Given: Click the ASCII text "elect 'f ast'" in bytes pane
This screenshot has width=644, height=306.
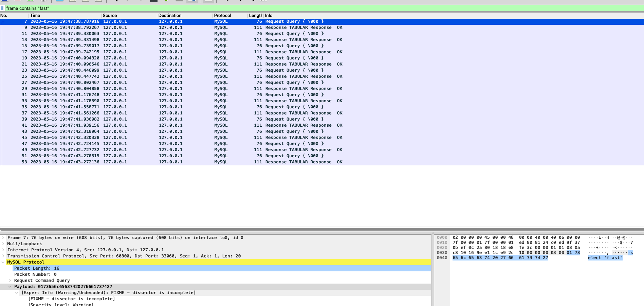Looking at the screenshot, I should pyautogui.click(x=605, y=258).
